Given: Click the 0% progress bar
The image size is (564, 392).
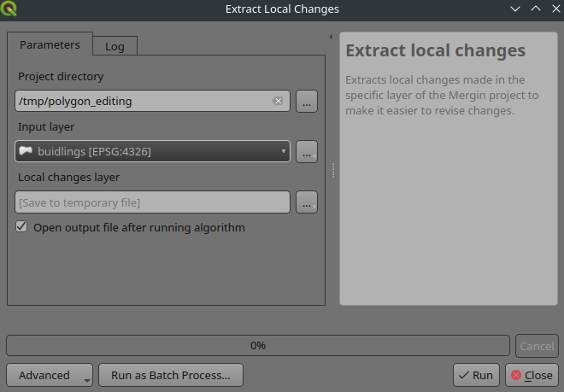Looking at the screenshot, I should pyautogui.click(x=258, y=346).
